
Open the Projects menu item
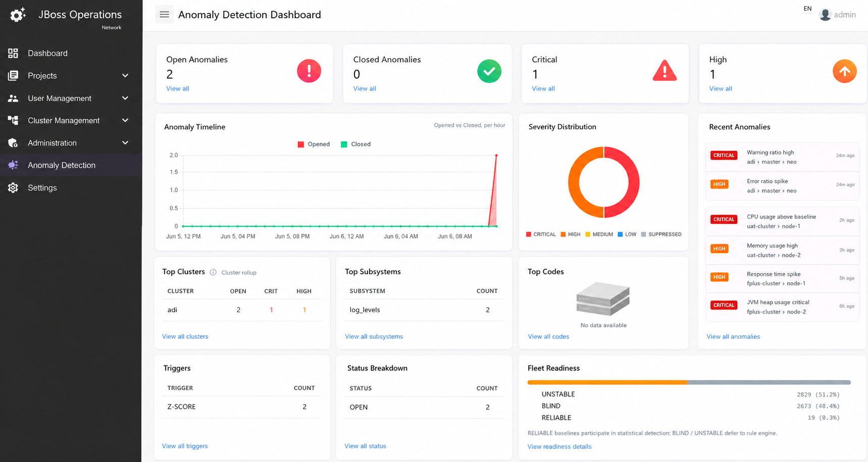pos(71,76)
